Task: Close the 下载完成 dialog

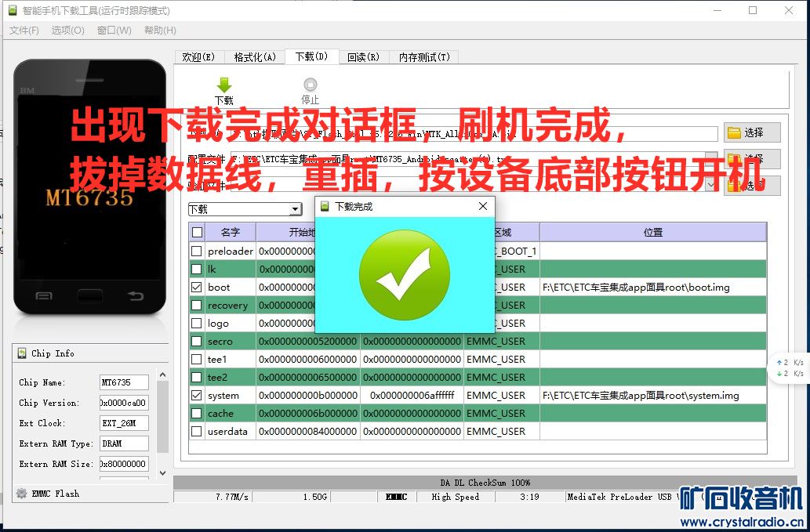Action: pyautogui.click(x=483, y=206)
